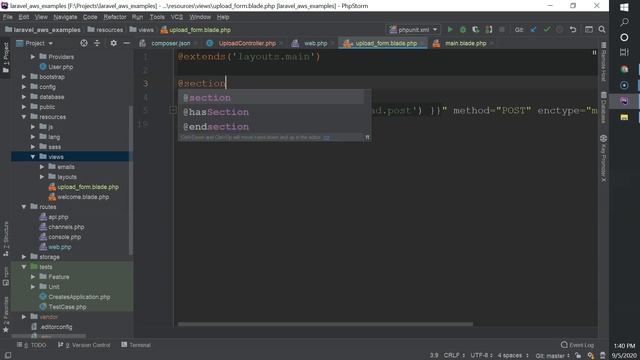Open Key Promoter X panel

(x=603, y=158)
